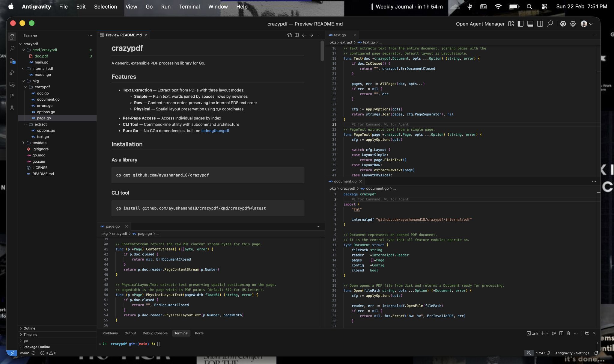Kill the terminal with trash icon
Image resolution: width=614 pixels, height=364 pixels.
click(x=568, y=333)
